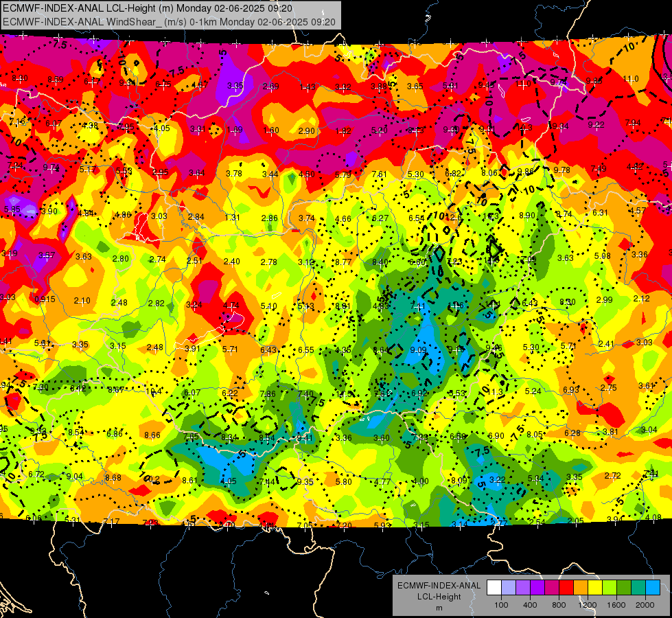The image size is (672, 618).
Task: Click the LCL-Height title line at top
Action: 148,8
